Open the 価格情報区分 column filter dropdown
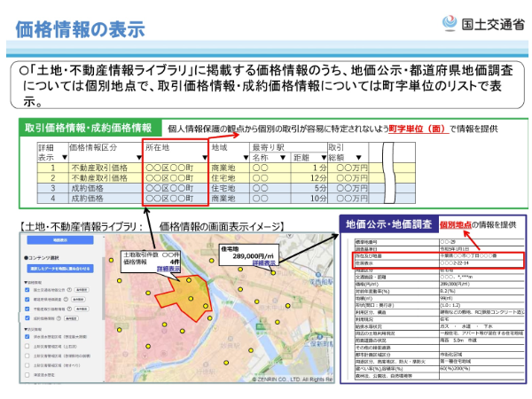Screen dimensions: 532x399 (136, 159)
